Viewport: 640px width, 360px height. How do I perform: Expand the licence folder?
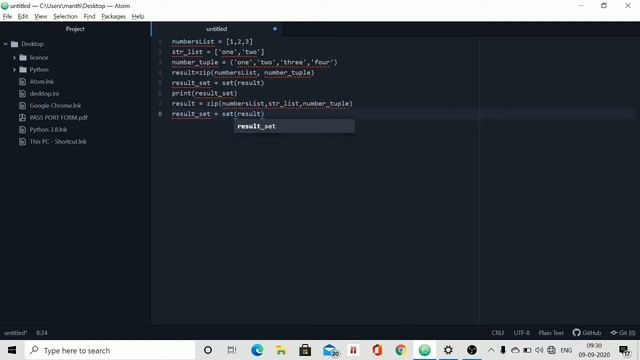[14, 58]
